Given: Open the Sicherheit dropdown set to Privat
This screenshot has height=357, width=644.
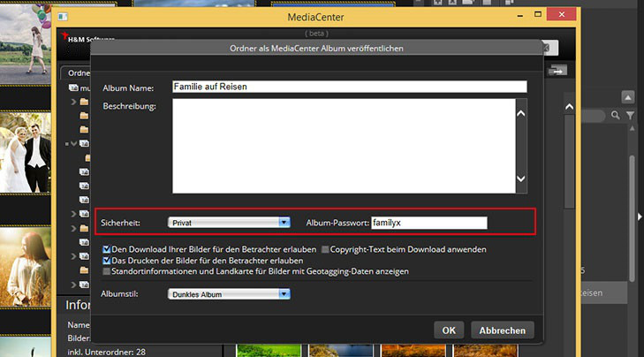Looking at the screenshot, I should tap(230, 223).
